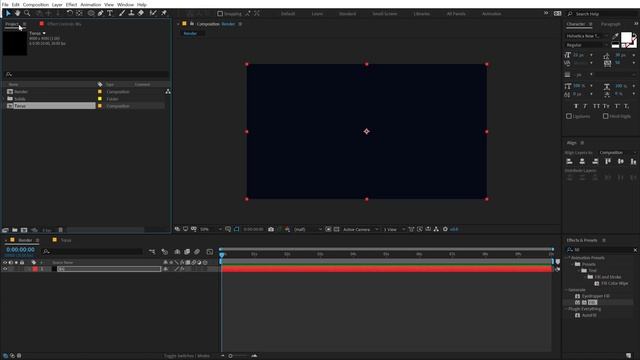Open the Helvetica font family dropdown
The width and height of the screenshot is (640, 360).
[x=586, y=36]
